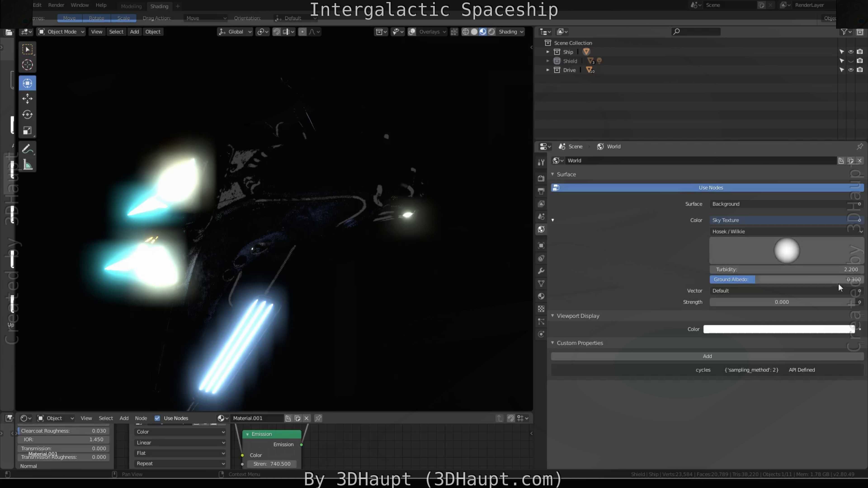Open the Modifiers wrench properties tab

click(541, 271)
